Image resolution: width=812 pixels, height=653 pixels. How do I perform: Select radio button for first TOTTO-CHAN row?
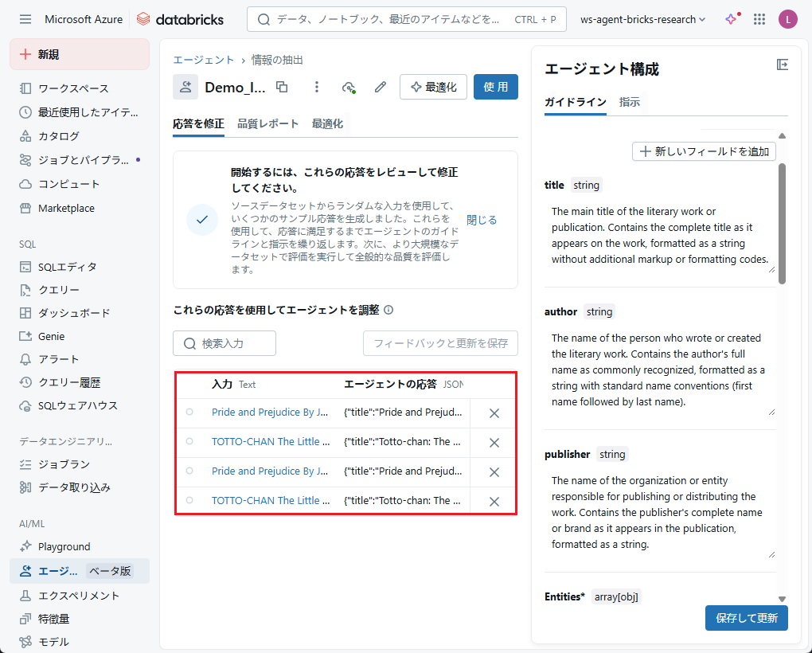point(189,441)
